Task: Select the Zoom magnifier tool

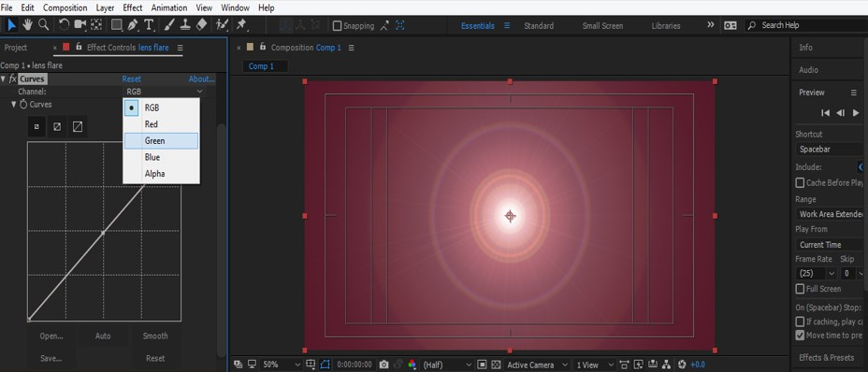Action: (x=43, y=25)
